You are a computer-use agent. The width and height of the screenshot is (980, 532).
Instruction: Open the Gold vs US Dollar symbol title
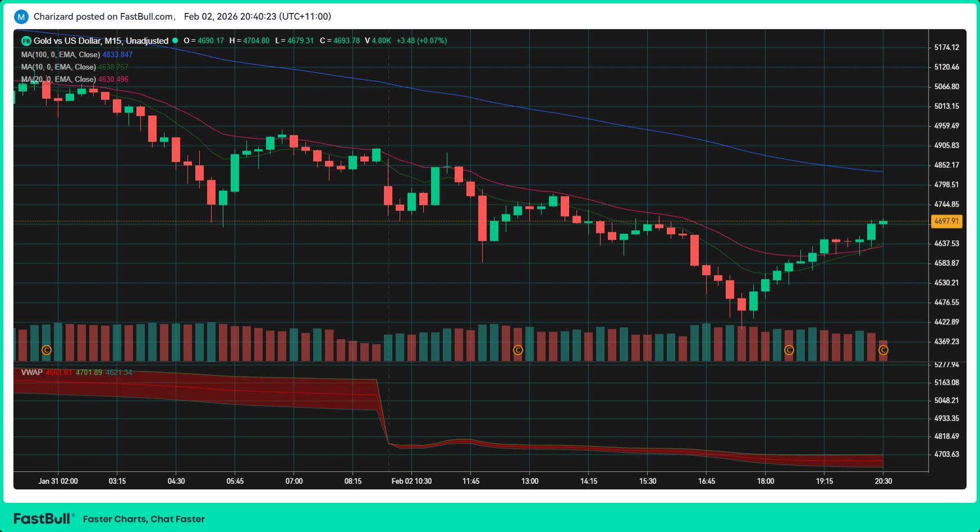click(101, 41)
